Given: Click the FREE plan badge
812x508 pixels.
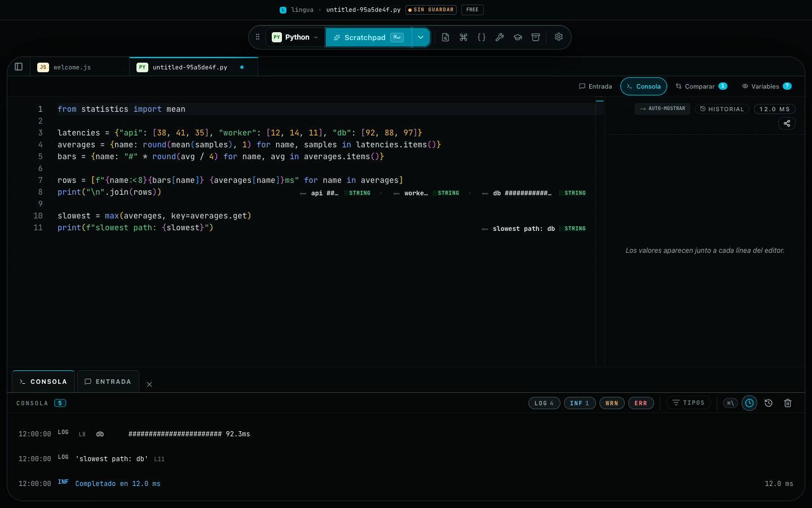Looking at the screenshot, I should click(x=473, y=10).
